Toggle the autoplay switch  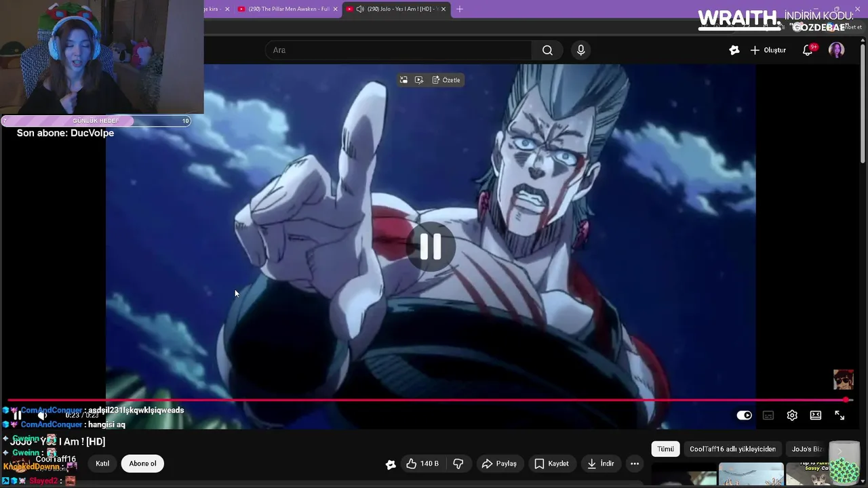point(744,415)
